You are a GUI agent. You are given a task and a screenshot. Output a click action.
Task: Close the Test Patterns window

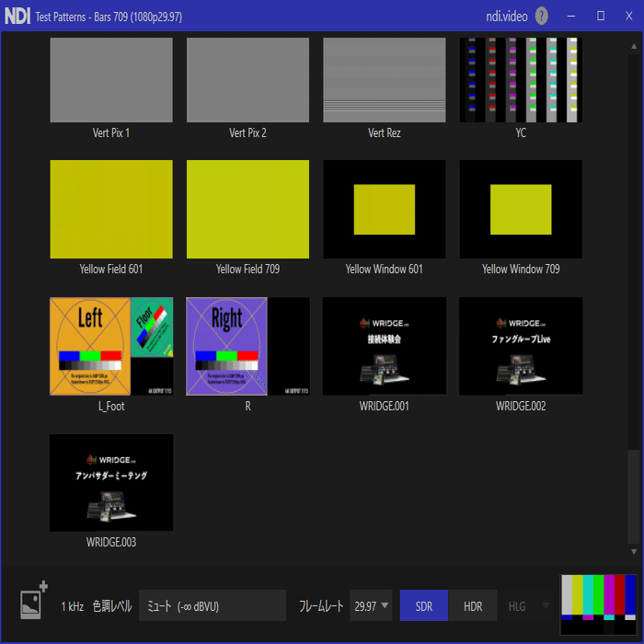pyautogui.click(x=628, y=16)
